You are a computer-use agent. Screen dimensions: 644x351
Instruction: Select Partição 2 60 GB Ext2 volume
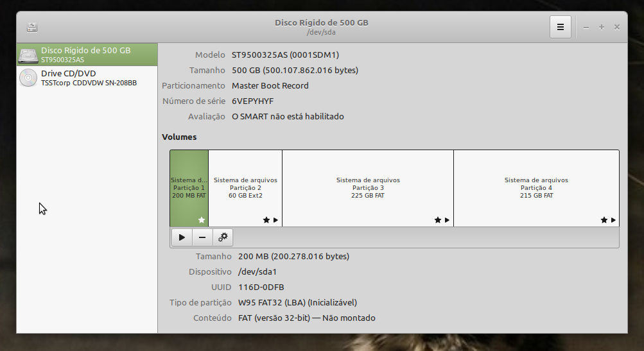point(245,188)
